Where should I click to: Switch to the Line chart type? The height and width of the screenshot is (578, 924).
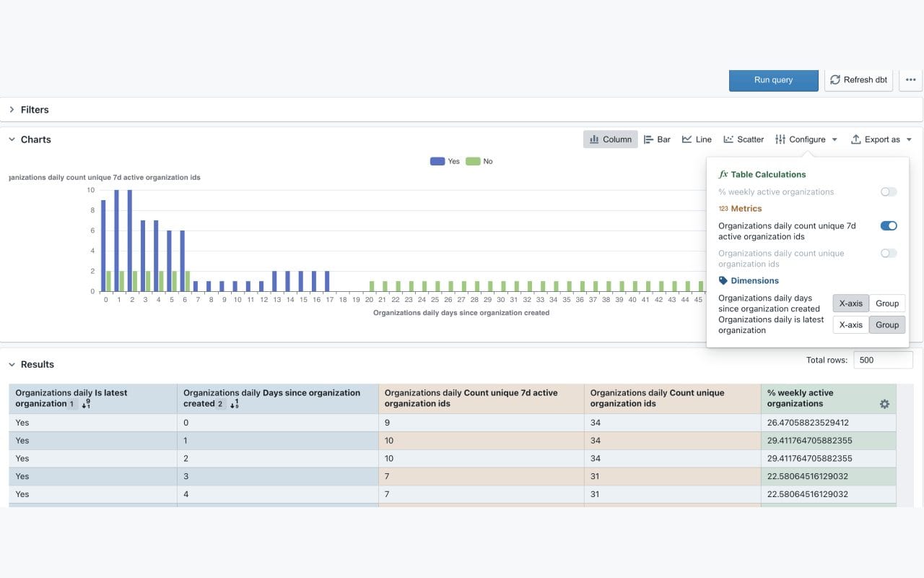696,139
